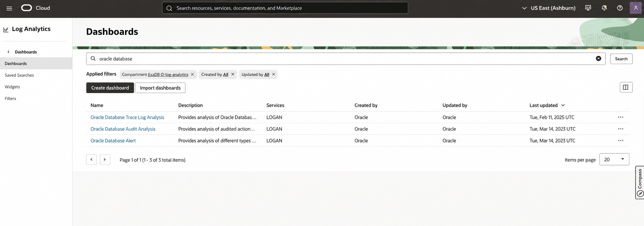Screen dimensions: 644x226
Task: Click the Log Analytics chart icon
Action: pyautogui.click(x=6, y=30)
